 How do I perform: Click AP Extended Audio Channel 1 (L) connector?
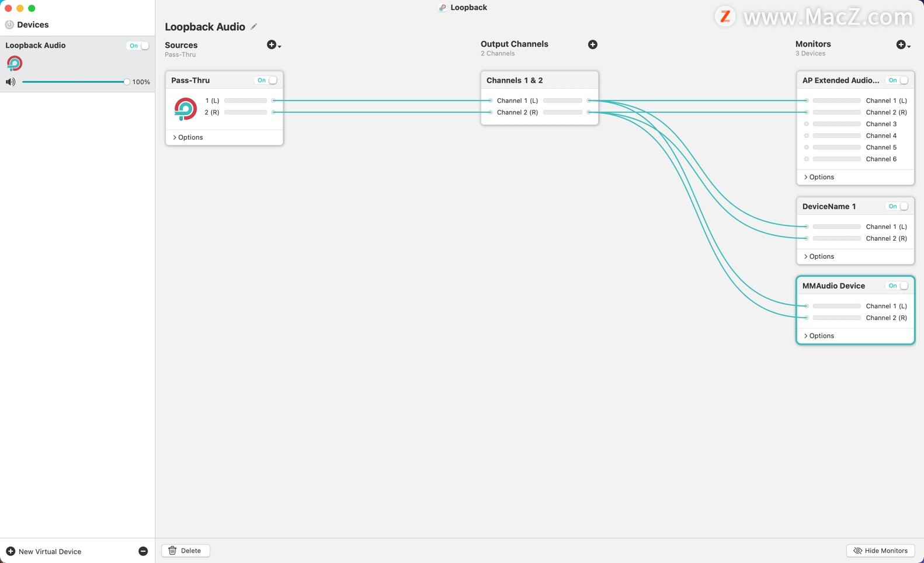click(807, 100)
